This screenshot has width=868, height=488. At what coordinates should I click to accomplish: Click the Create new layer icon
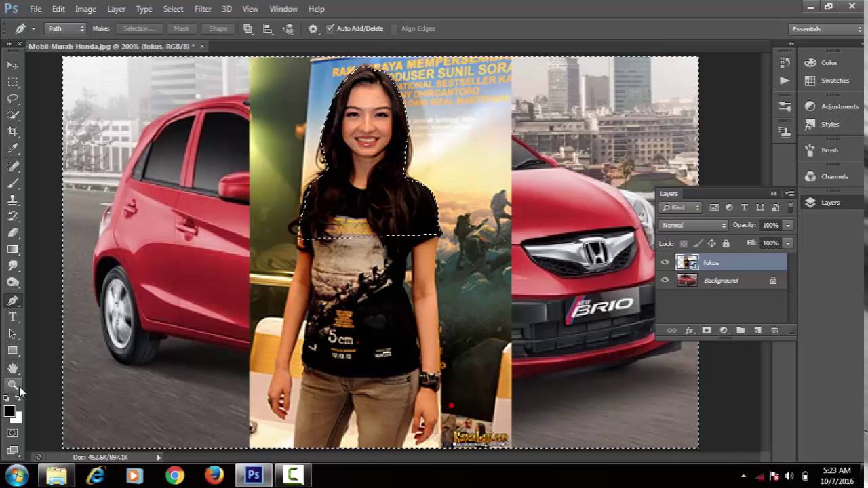(757, 331)
